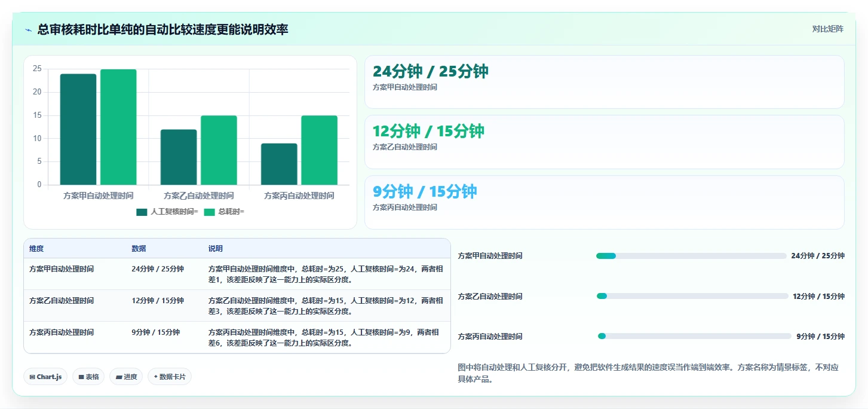
Task: Click the 对比矩阵 label in the header
Action: (827, 29)
